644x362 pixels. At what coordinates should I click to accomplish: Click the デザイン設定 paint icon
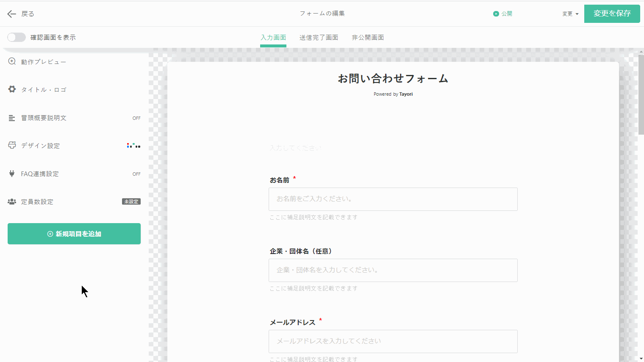pyautogui.click(x=12, y=145)
